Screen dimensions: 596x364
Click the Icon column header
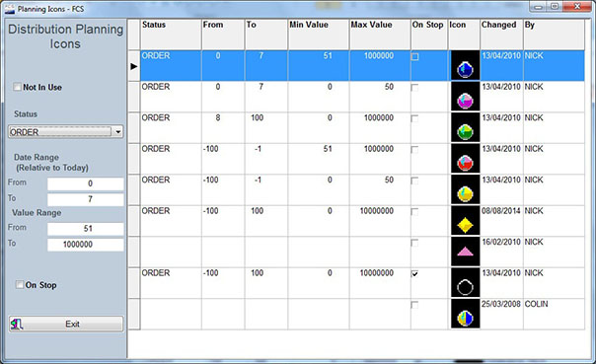coord(464,35)
